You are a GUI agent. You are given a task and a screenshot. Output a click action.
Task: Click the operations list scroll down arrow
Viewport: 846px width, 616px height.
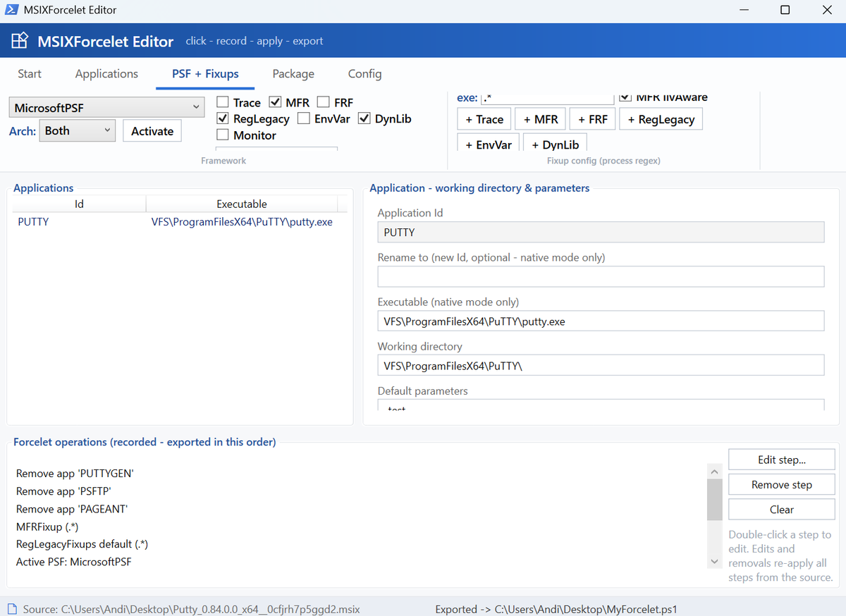(714, 561)
